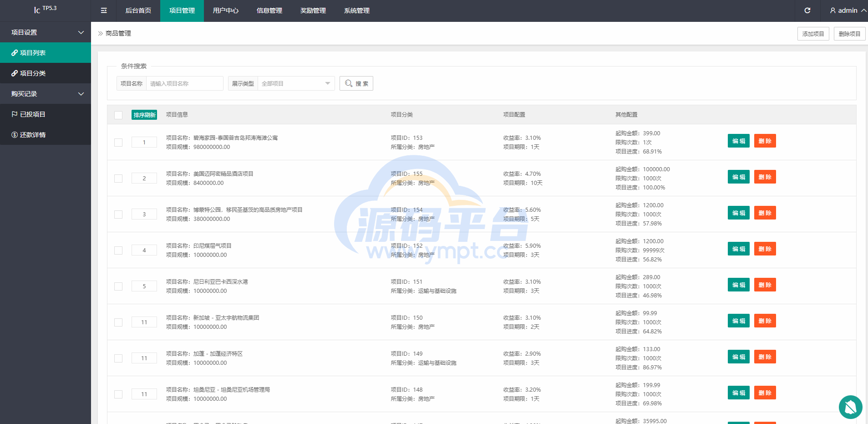Open 系统管理 top menu
Screen dimensions: 868x424
pos(357,10)
